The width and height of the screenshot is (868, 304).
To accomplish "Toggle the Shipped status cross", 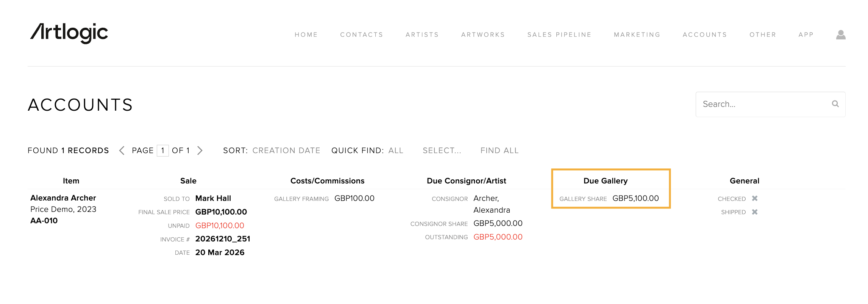I will [754, 212].
